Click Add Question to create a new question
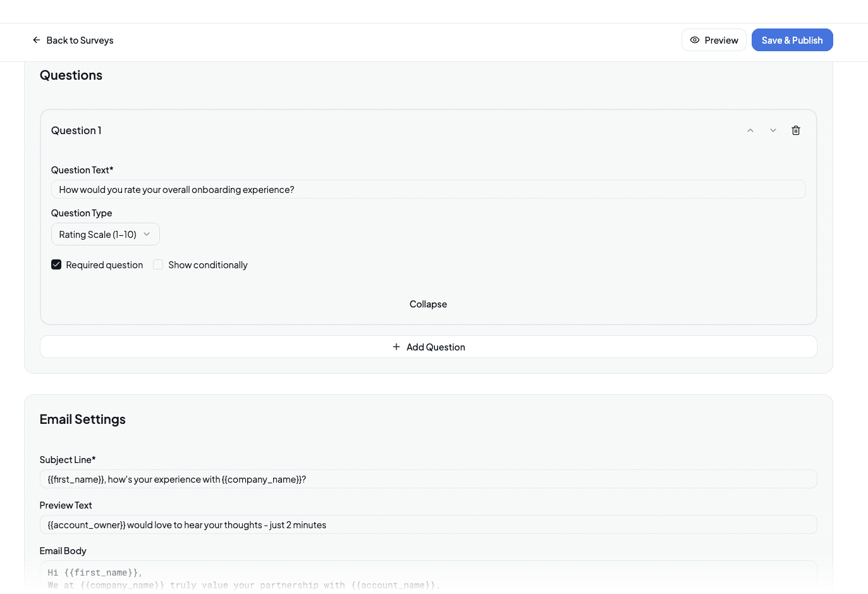 tap(428, 347)
